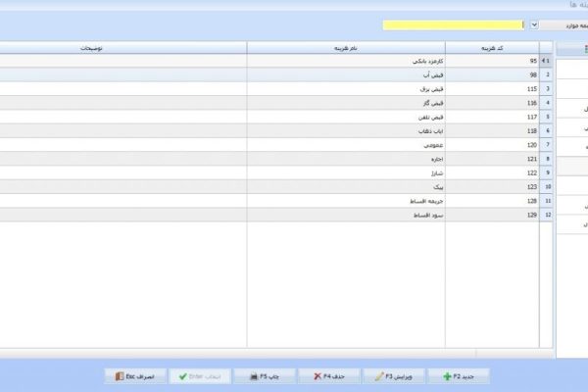The image size is (588, 392).
Task: Click the horizontal scrollbar below the expense table
Action: click(x=276, y=353)
